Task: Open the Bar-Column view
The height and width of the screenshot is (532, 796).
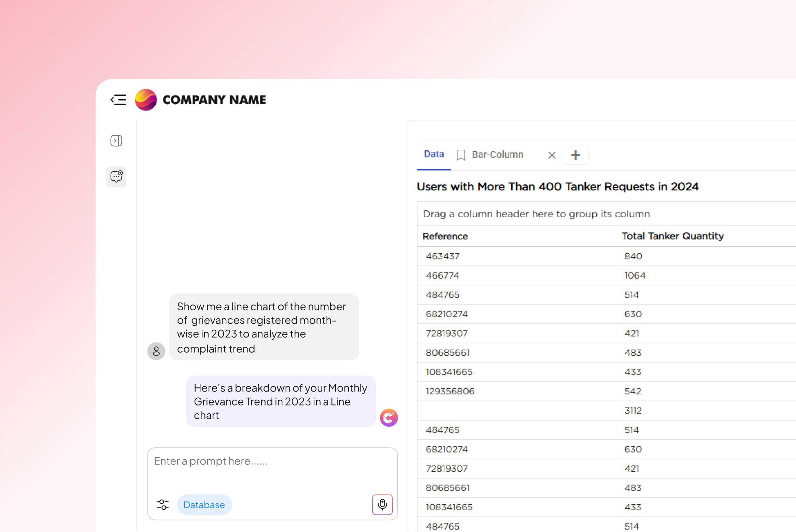Action: tap(498, 154)
